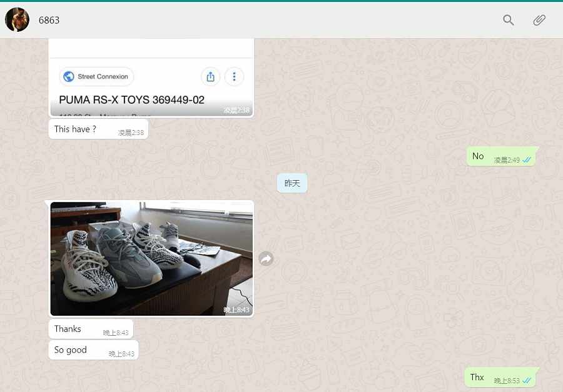
Task: Open search in the conversation
Action: click(x=509, y=20)
